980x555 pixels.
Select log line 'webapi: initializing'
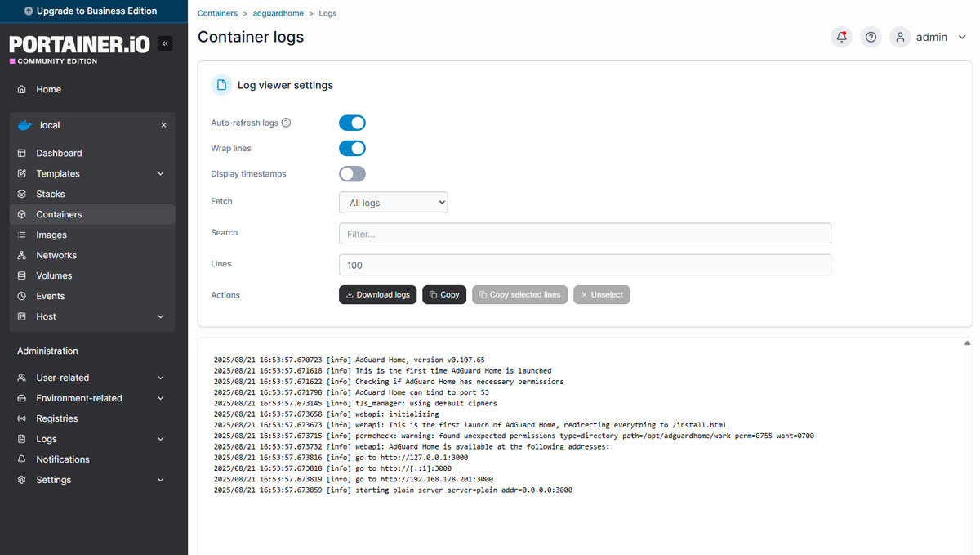327,414
